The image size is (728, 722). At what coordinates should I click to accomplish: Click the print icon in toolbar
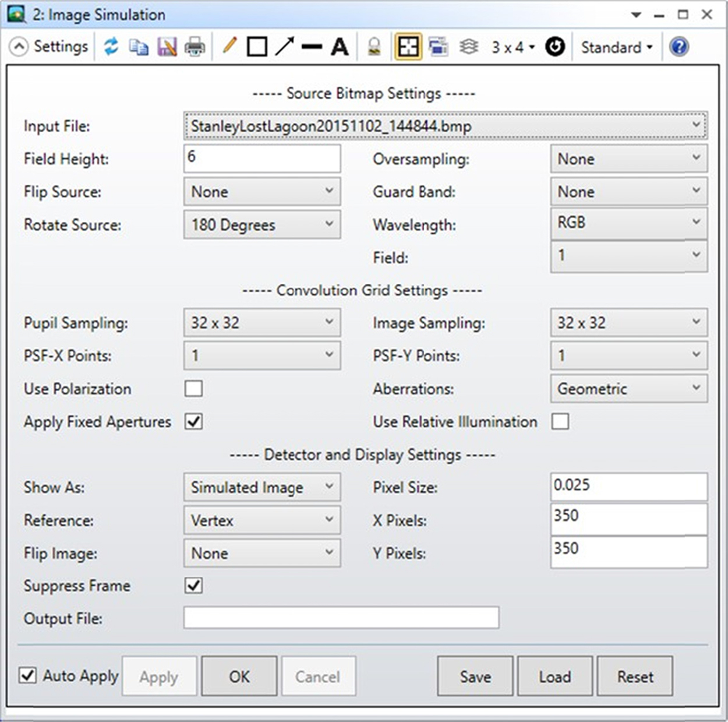click(x=195, y=47)
